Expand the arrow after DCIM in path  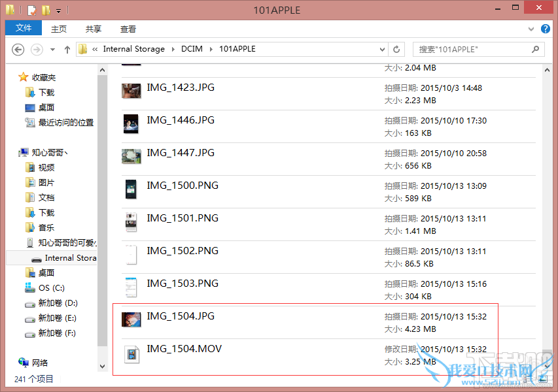211,50
